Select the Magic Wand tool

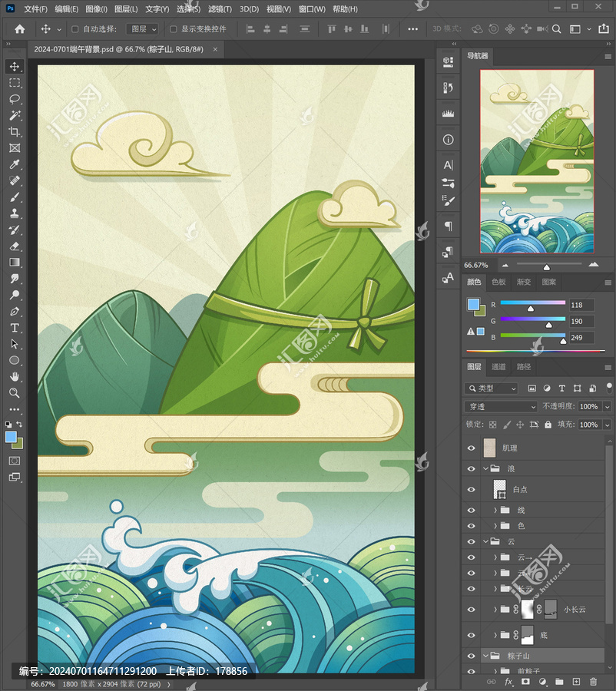[15, 115]
